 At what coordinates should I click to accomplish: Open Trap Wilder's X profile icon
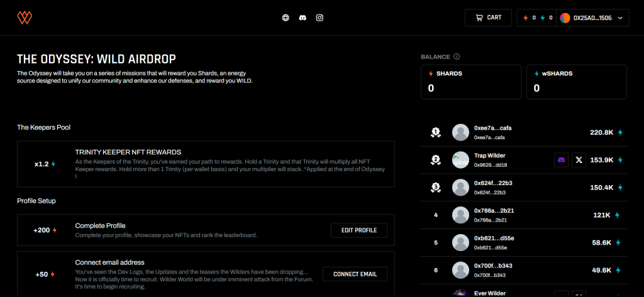(x=579, y=160)
